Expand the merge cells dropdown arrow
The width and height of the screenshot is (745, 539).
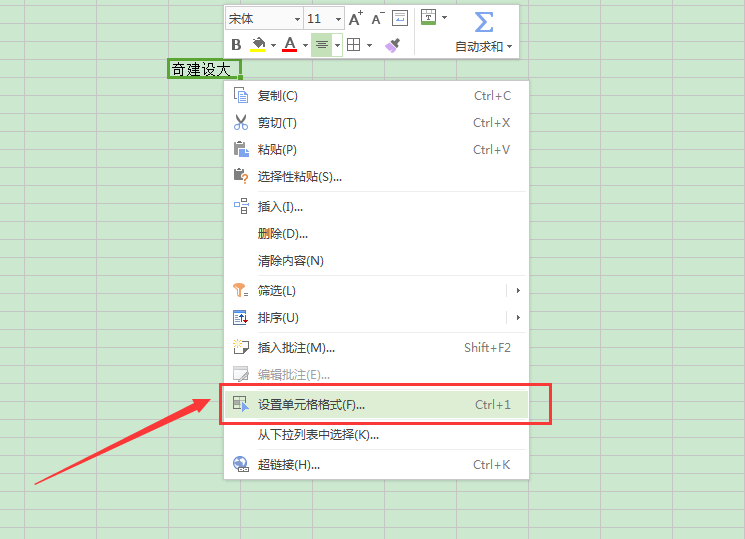pyautogui.click(x=445, y=17)
